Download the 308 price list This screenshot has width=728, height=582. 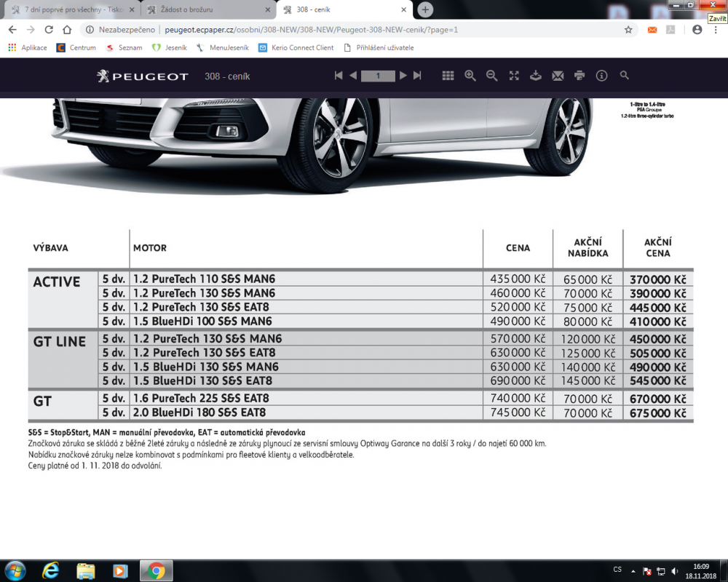536,76
